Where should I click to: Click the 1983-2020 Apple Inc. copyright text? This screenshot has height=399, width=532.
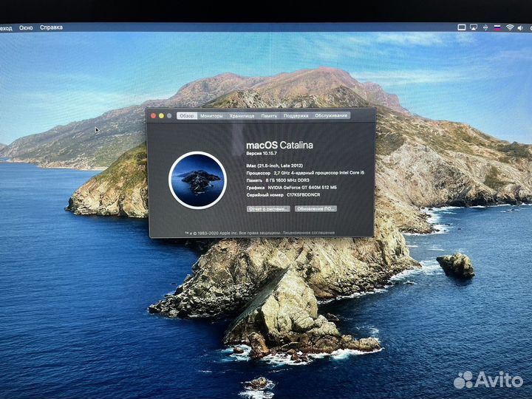(217, 233)
